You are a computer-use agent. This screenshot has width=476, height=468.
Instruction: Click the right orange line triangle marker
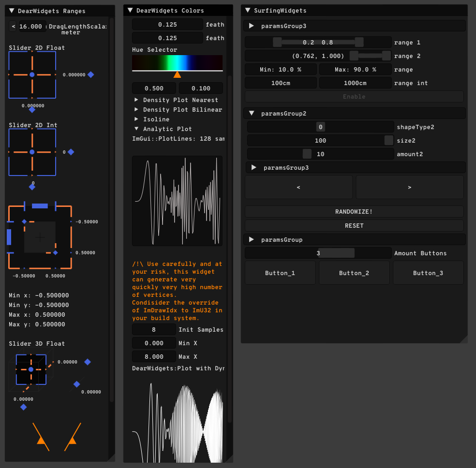(72, 440)
